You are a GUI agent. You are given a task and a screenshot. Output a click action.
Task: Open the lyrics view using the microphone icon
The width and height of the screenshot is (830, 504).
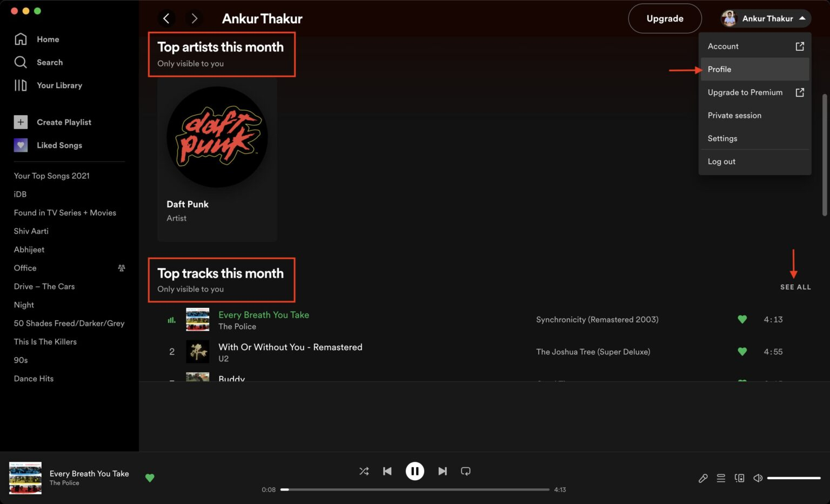(x=703, y=478)
